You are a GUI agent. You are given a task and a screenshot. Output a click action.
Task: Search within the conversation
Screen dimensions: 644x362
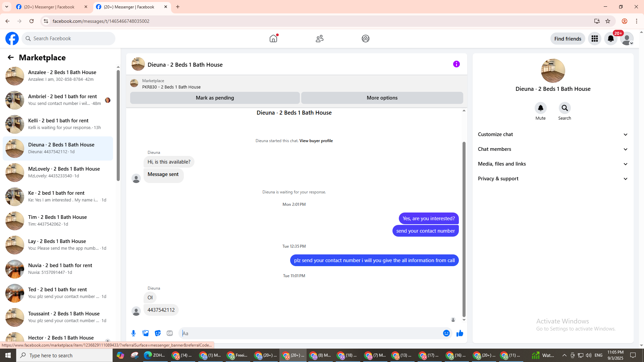pyautogui.click(x=565, y=108)
